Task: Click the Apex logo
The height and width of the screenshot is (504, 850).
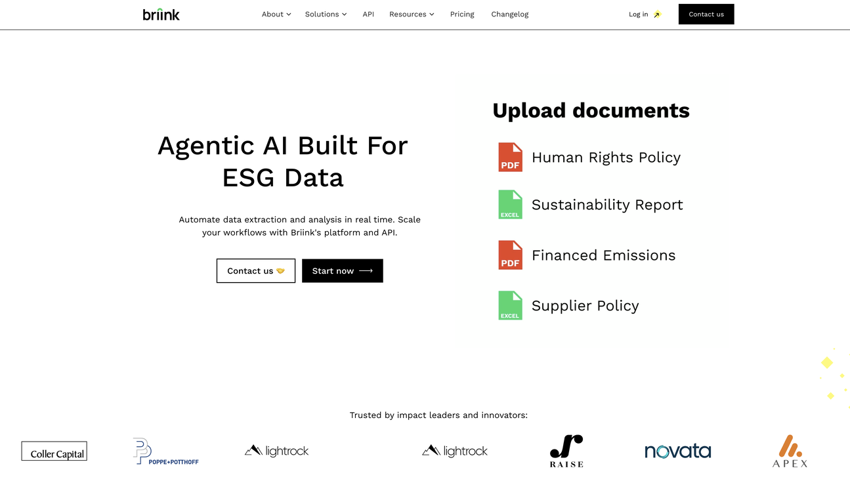Action: 790,451
